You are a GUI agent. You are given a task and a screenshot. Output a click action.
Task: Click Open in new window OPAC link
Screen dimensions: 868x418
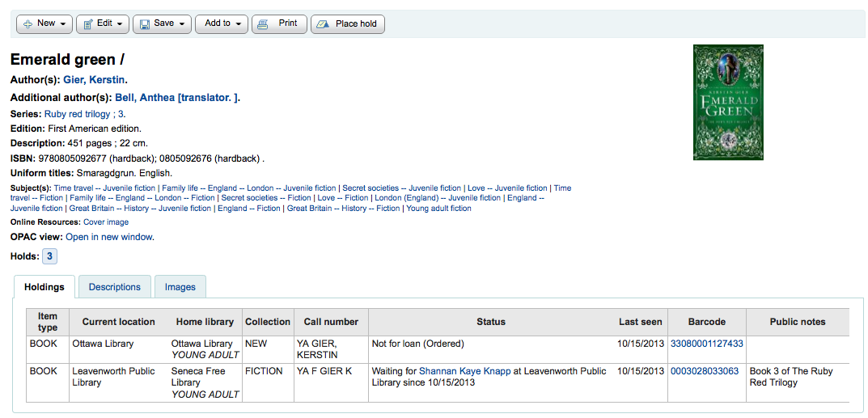coord(108,237)
